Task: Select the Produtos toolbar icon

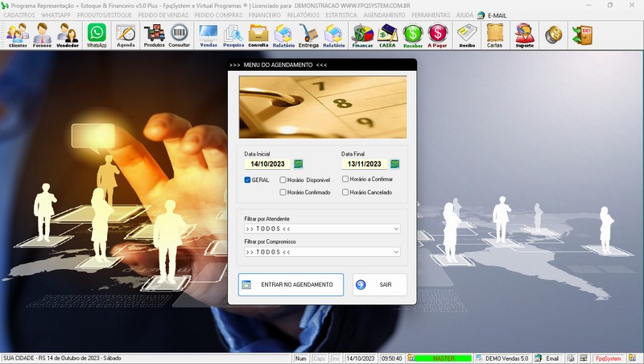Action: coord(154,35)
